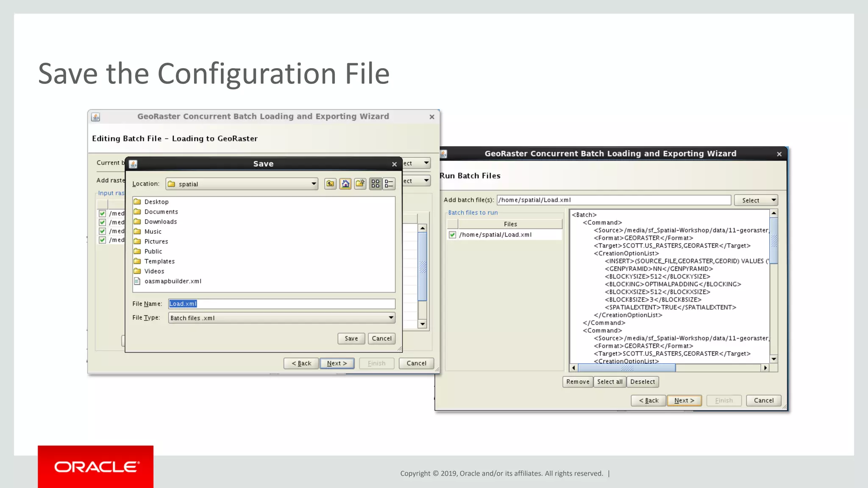Click Select all in Run Batch Files
Screen dimensions: 868x488
tap(610, 382)
